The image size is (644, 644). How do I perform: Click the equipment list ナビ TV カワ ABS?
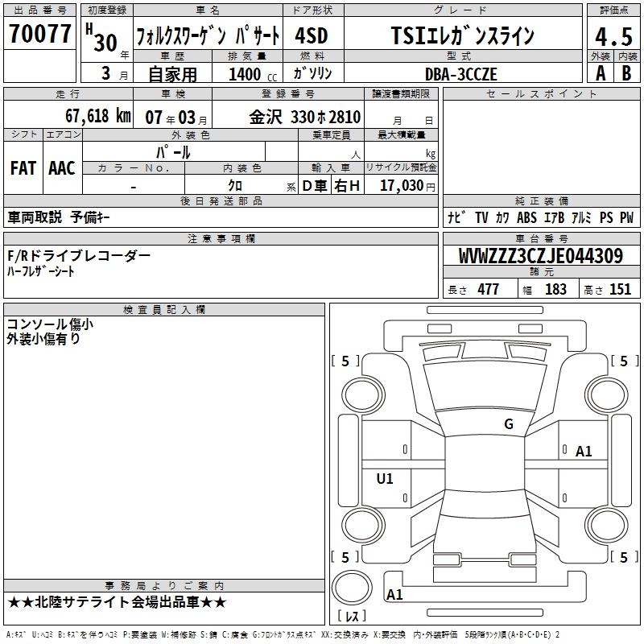coord(541,217)
